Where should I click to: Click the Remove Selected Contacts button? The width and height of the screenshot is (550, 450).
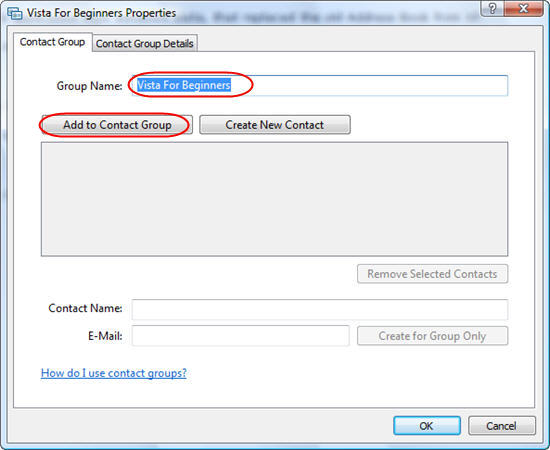pyautogui.click(x=432, y=274)
